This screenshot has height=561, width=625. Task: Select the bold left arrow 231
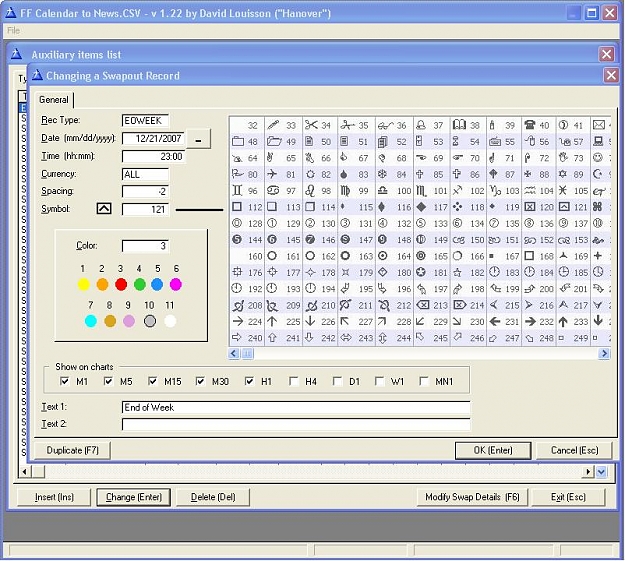(494, 321)
